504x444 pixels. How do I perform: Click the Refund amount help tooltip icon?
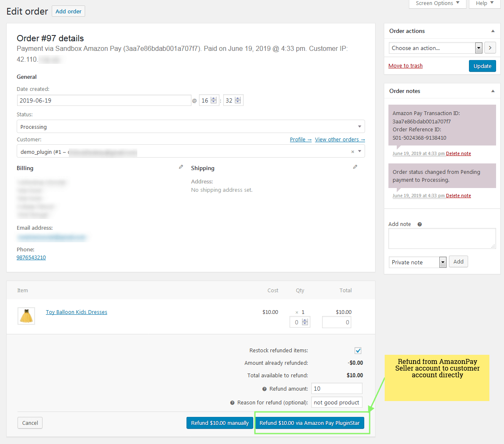click(265, 389)
